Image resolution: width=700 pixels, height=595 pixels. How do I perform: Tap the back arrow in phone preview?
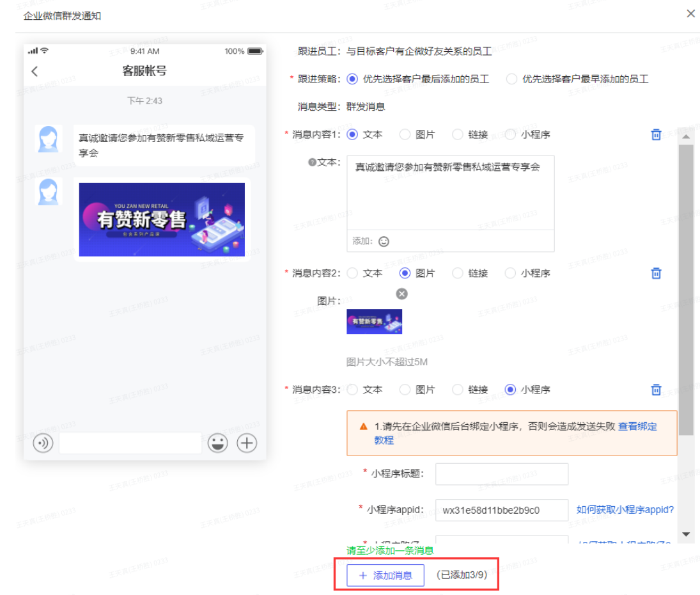click(x=35, y=71)
